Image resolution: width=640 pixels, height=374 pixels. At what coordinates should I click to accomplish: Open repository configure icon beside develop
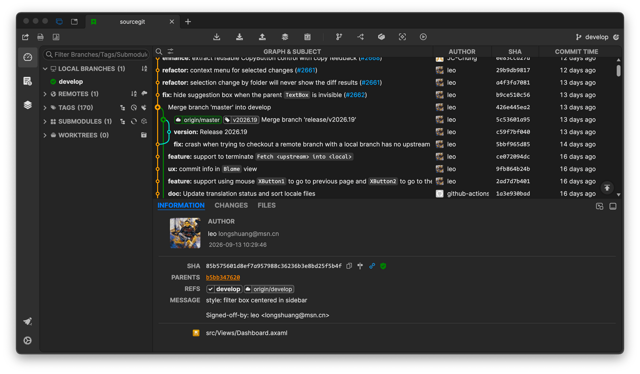pos(616,37)
